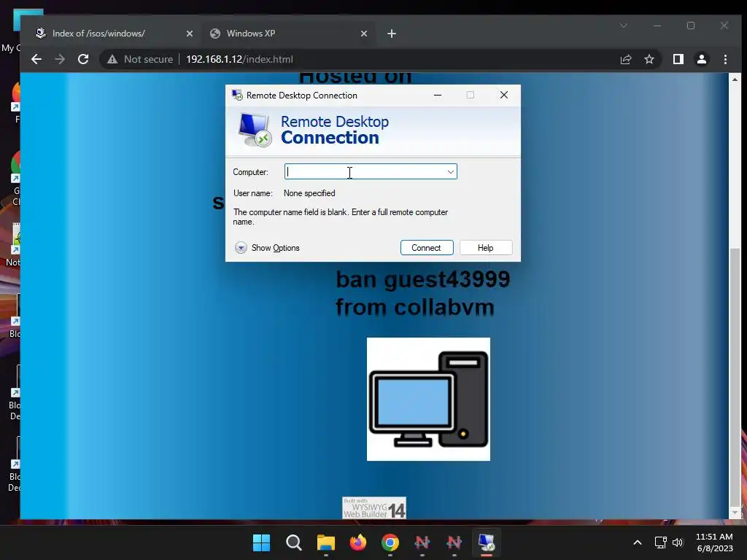Screen dimensions: 747x560
Task: Open the browser side panel
Action: [x=678, y=59]
